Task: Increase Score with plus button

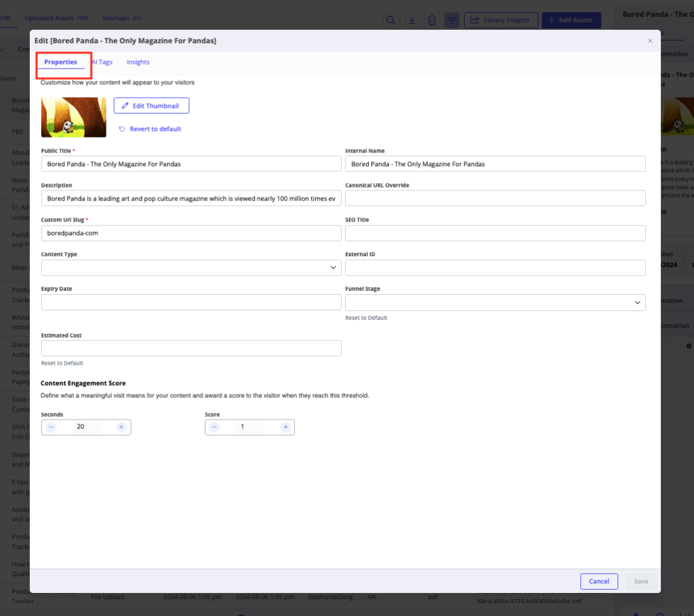Action: click(285, 427)
